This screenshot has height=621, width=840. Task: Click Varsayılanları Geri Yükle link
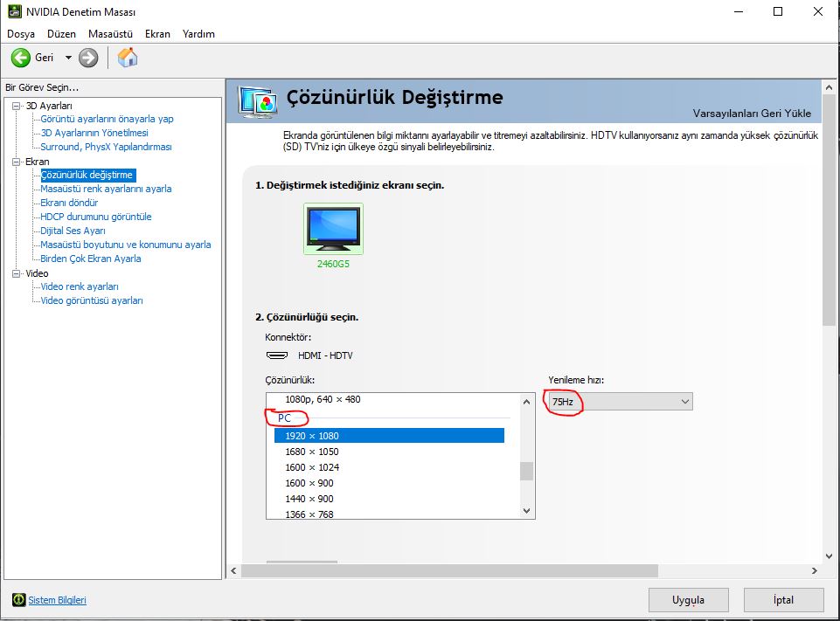pyautogui.click(x=752, y=114)
